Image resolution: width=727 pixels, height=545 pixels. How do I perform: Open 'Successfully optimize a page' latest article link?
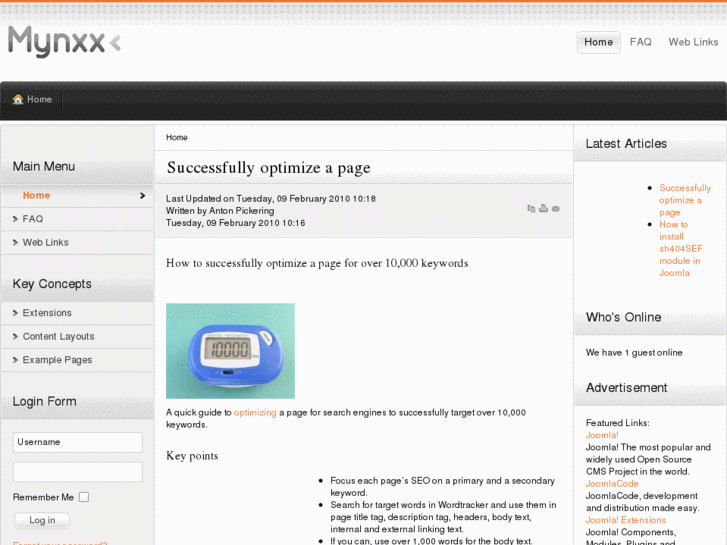[x=685, y=200]
